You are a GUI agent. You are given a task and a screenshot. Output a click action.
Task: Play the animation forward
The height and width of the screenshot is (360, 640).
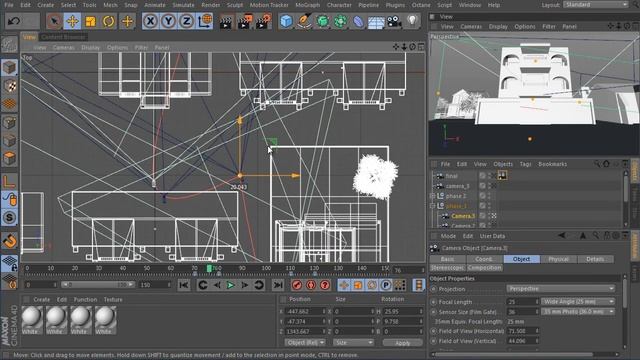[x=230, y=285]
